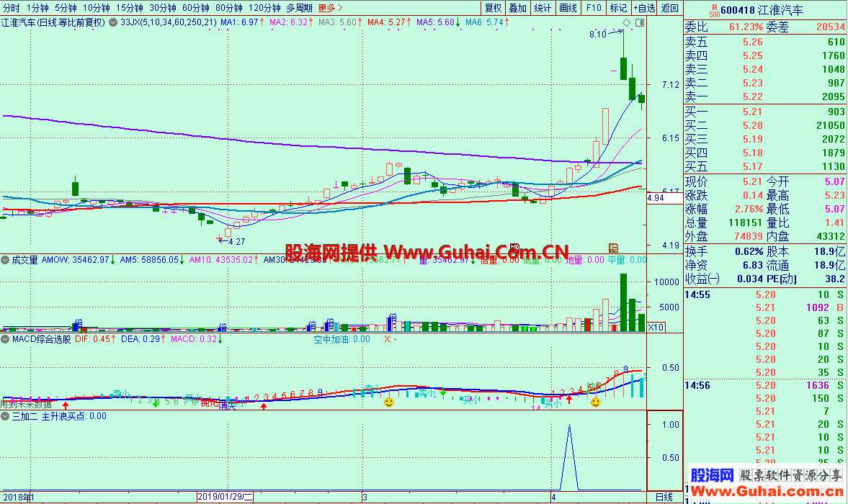Screen dimensions: 848x504
Task: Click the 买一 5.21 order row
Action: 764,112
